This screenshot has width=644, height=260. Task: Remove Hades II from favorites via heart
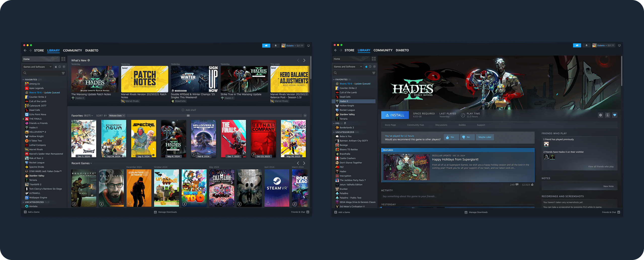[x=615, y=115]
